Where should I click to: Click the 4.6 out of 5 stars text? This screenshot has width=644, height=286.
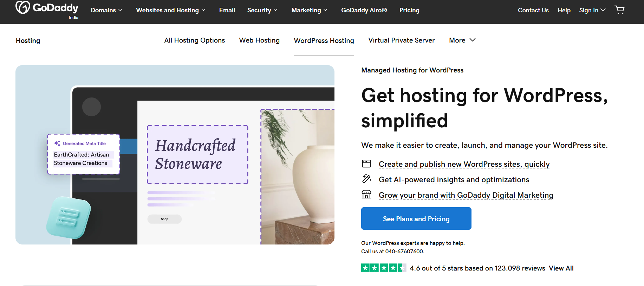[x=477, y=268]
